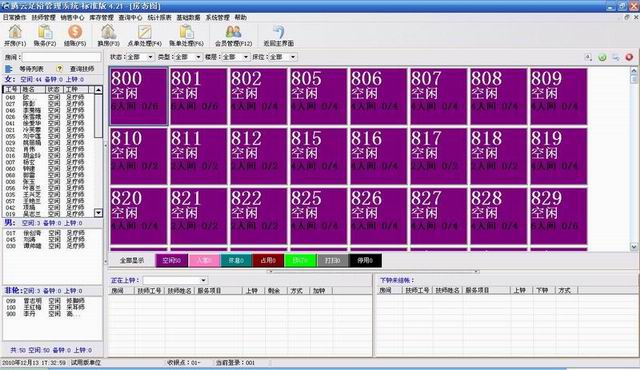Click the 等待列表 text button
Image resolution: width=640 pixels, height=370 pixels.
(31, 69)
